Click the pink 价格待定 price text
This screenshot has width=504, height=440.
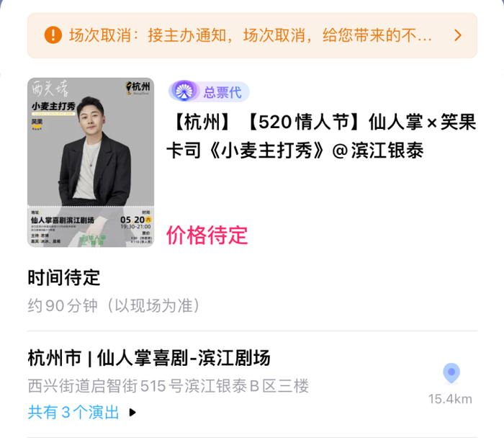[207, 235]
